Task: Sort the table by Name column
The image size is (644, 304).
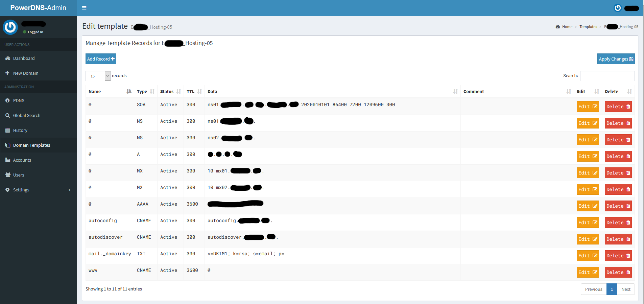Action: pos(110,91)
